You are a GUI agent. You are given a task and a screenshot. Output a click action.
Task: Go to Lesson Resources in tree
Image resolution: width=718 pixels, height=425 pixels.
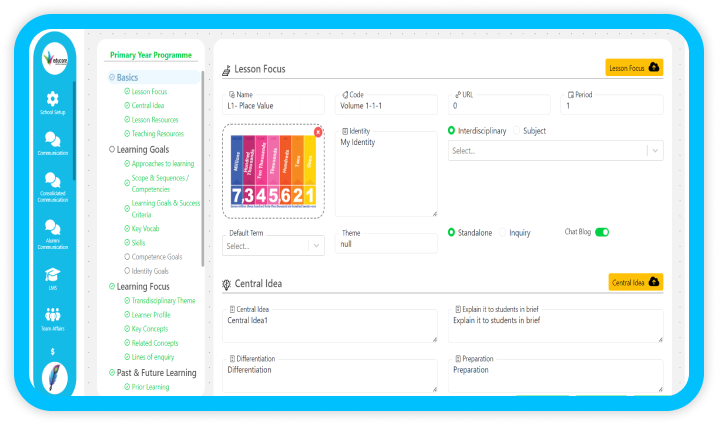point(154,119)
